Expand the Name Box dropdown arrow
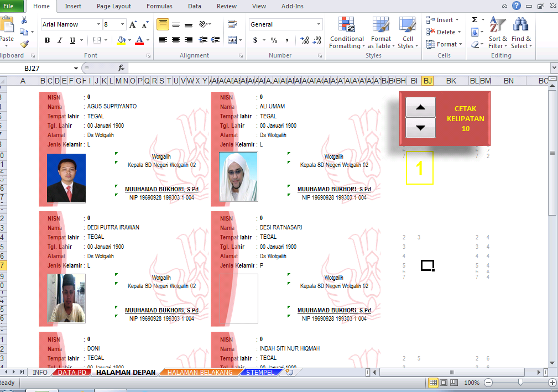The image size is (558, 392). click(x=76, y=69)
